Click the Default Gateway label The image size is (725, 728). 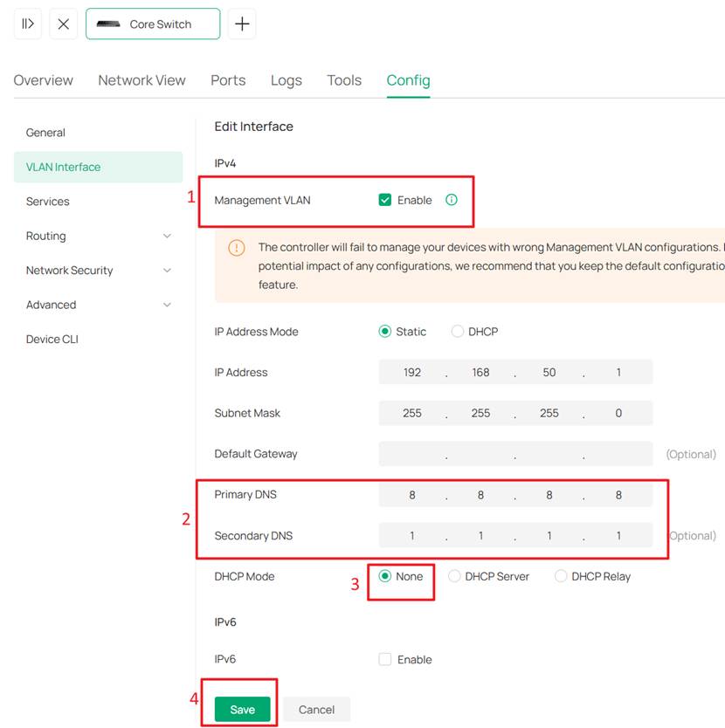tap(256, 454)
